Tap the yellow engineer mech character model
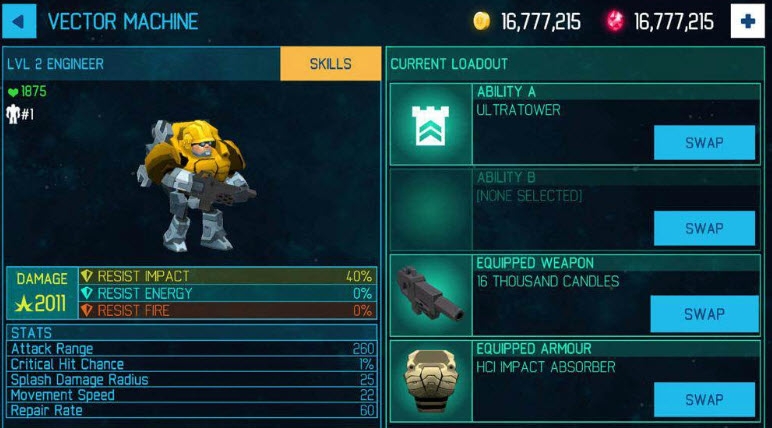The height and width of the screenshot is (428, 772). tap(194, 185)
